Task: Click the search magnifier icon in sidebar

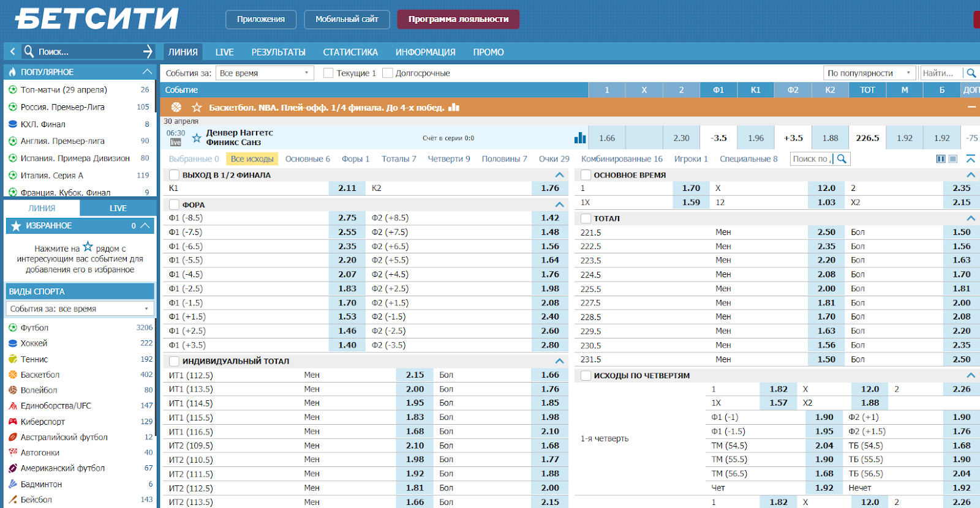Action: coord(29,51)
